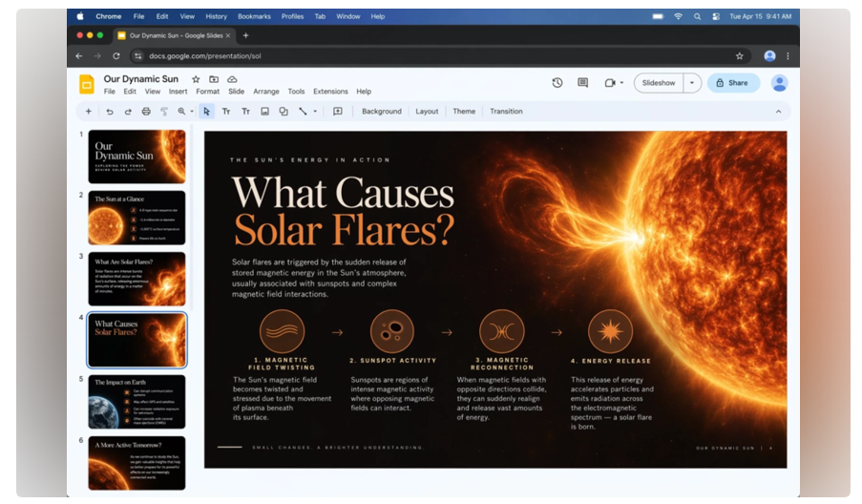The height and width of the screenshot is (504, 862).
Task: Add new slide plus button
Action: point(88,112)
